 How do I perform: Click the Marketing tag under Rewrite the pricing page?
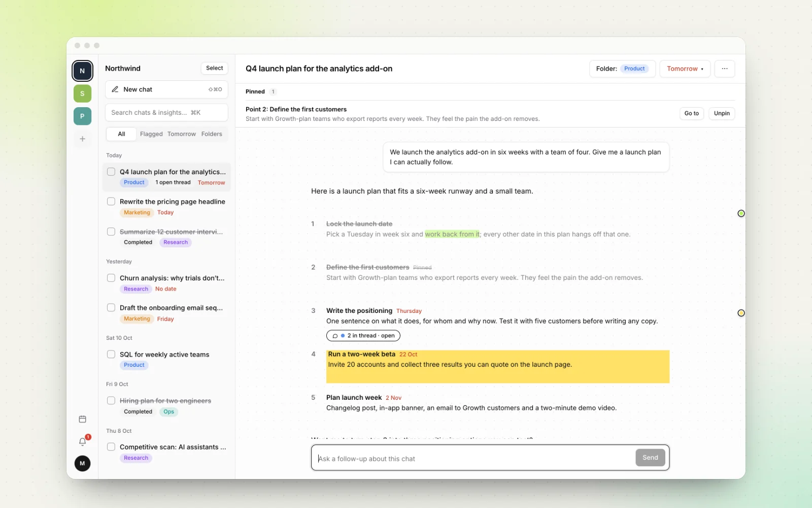[x=137, y=212]
